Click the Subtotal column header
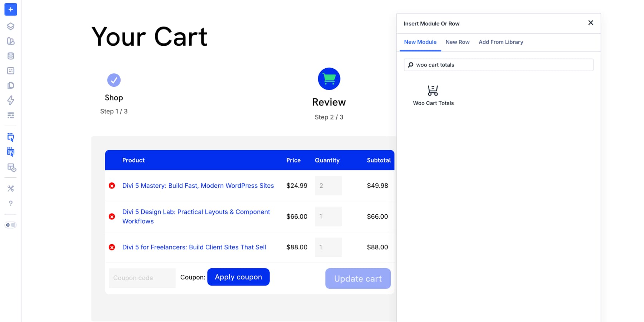This screenshot has height=322, width=644. [x=379, y=160]
